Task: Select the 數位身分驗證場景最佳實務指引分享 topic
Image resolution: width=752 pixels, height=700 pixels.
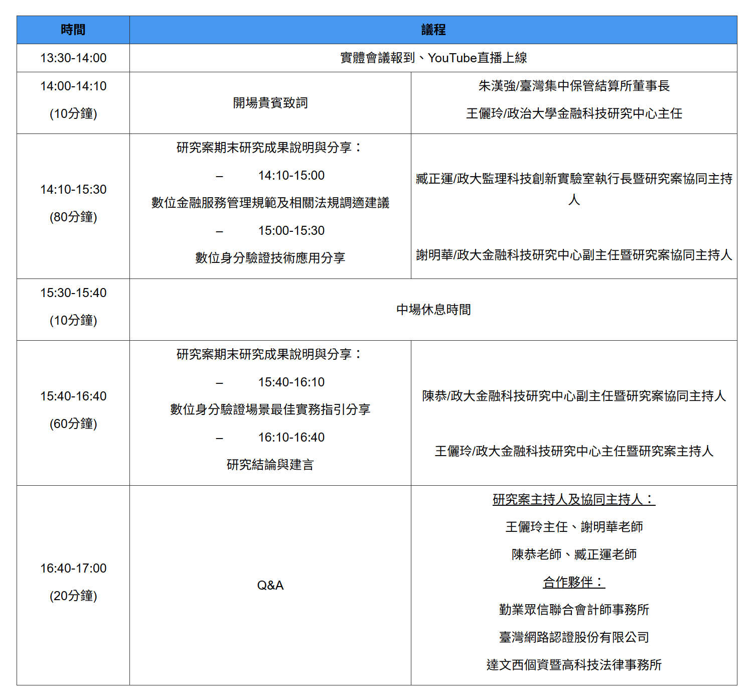Action: point(270,409)
